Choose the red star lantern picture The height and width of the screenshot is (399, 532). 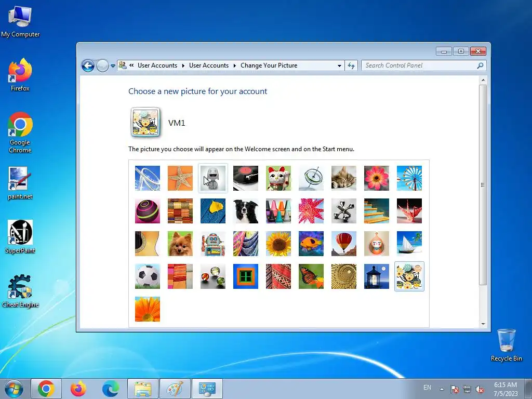click(x=311, y=211)
